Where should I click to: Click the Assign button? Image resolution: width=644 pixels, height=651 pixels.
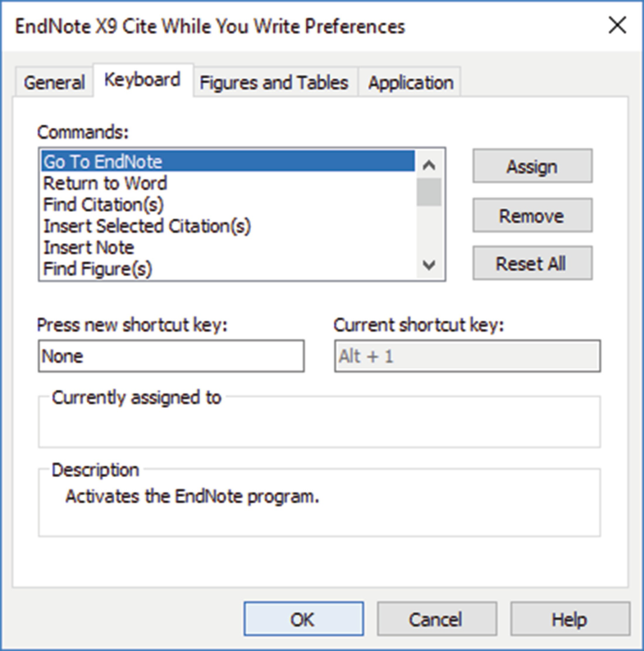(x=532, y=166)
